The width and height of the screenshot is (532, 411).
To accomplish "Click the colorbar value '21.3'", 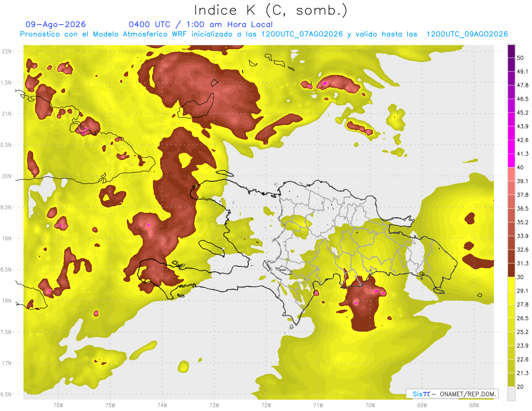I will point(523,373).
